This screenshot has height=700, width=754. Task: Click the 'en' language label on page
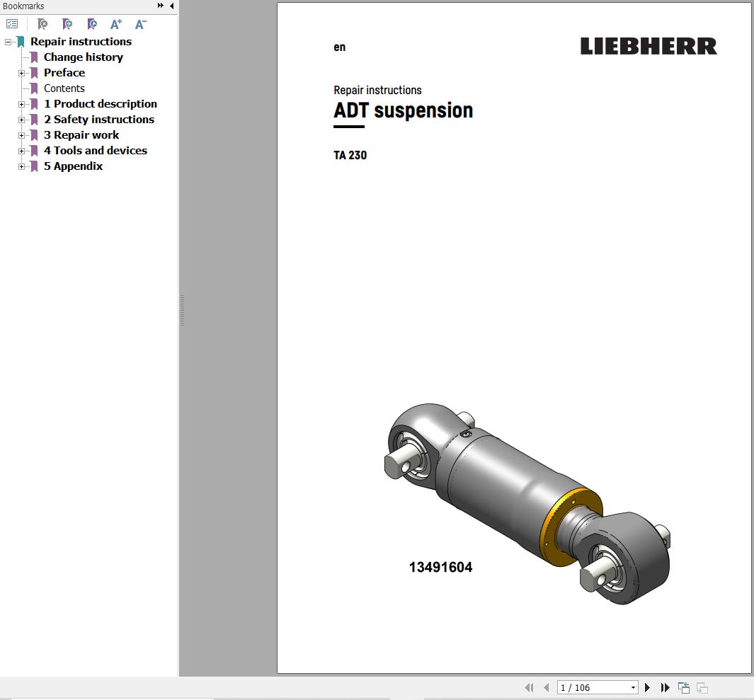[x=340, y=47]
